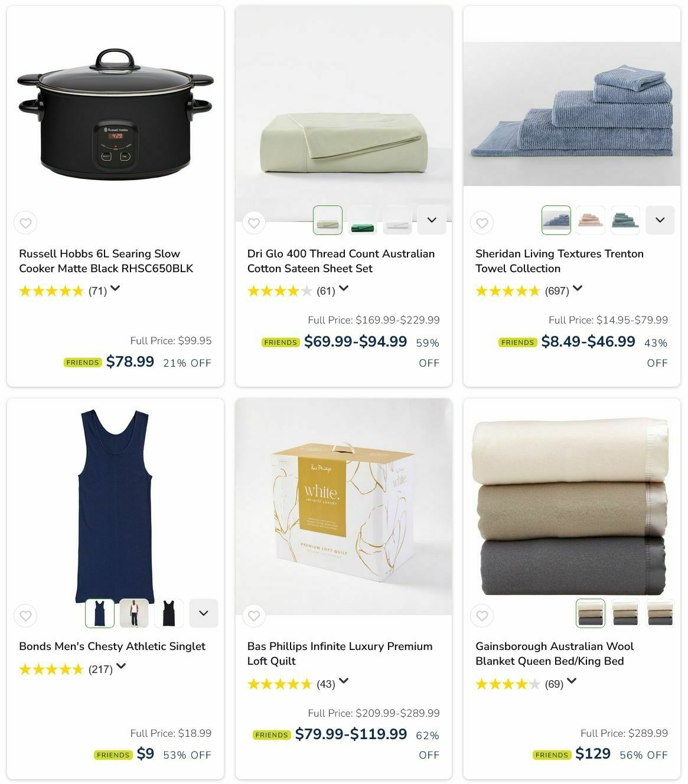Choose the white Dri Glo sheet swatch
The height and width of the screenshot is (784, 688).
pos(397,220)
